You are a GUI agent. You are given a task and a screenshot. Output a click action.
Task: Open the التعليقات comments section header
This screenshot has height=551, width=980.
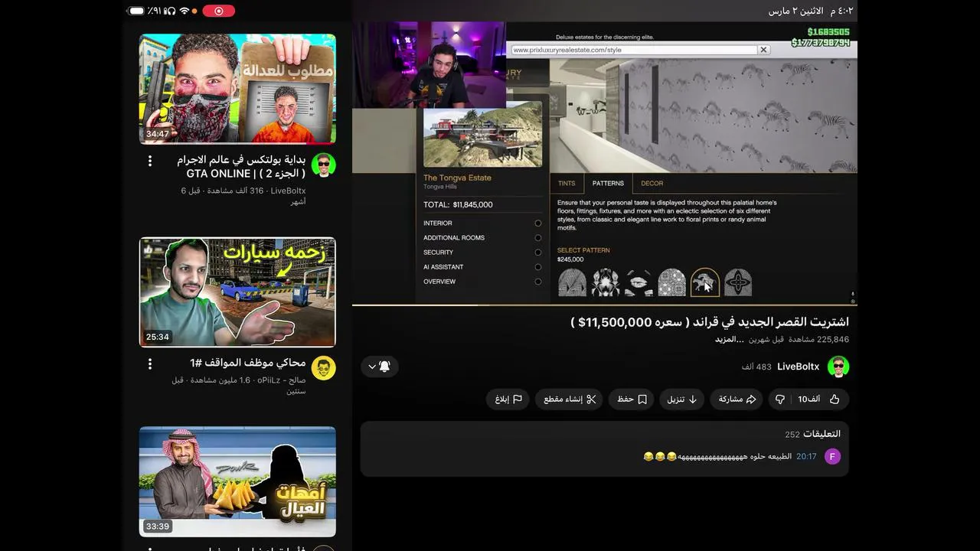822,434
